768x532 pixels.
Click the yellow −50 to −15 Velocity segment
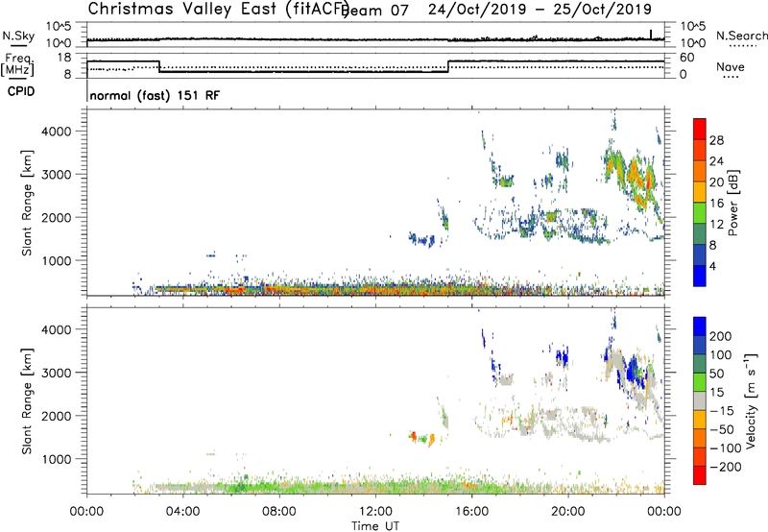pos(700,420)
